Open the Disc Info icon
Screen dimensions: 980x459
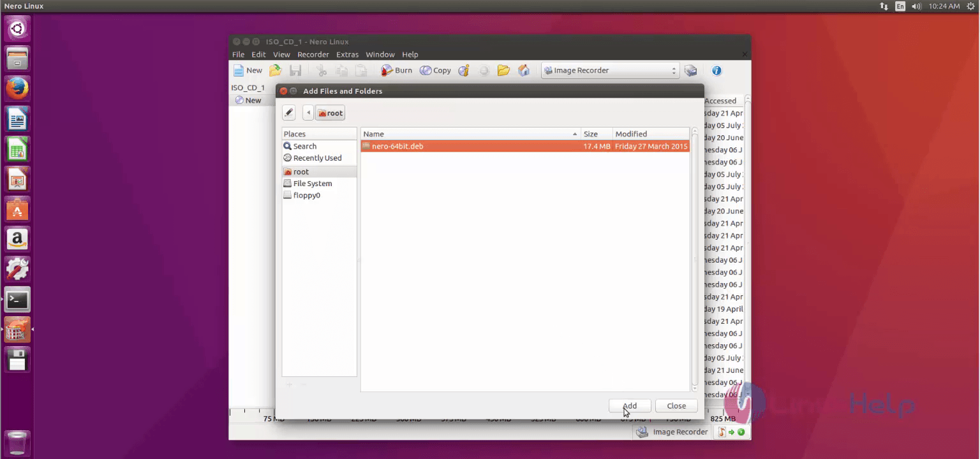coord(464,71)
